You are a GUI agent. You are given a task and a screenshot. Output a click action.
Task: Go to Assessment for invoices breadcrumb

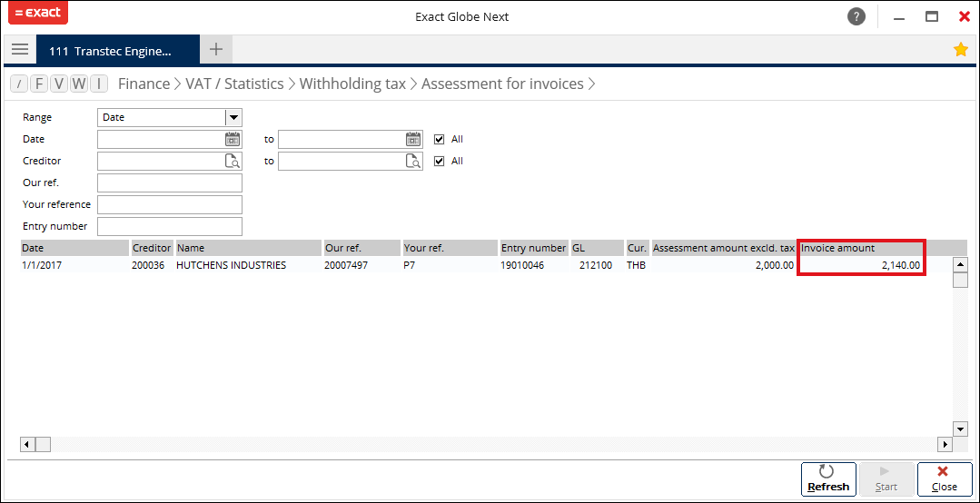(502, 84)
